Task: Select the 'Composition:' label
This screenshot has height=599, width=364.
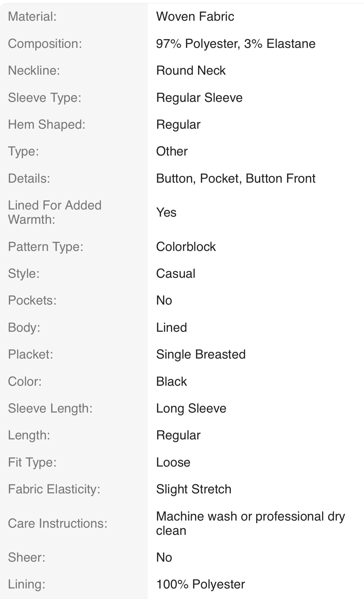Action: pyautogui.click(x=45, y=43)
